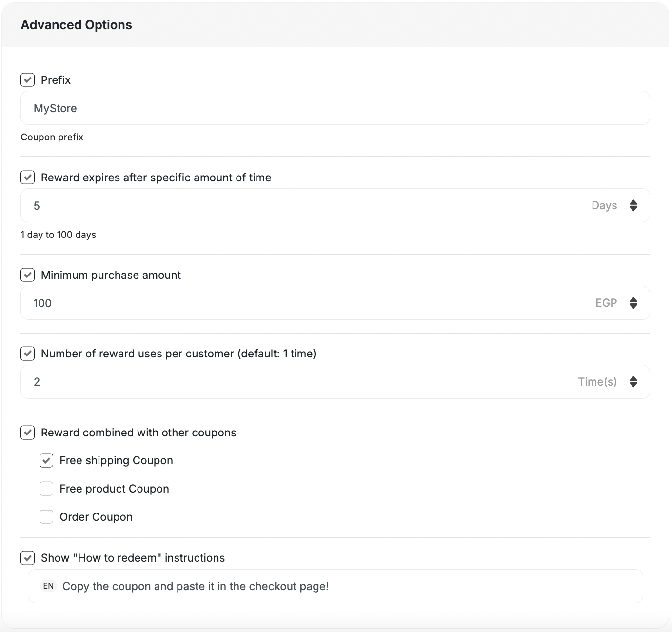Viewport: 672px width, 632px height.
Task: Uncheck the Free shipping Coupon option
Action: 46,460
